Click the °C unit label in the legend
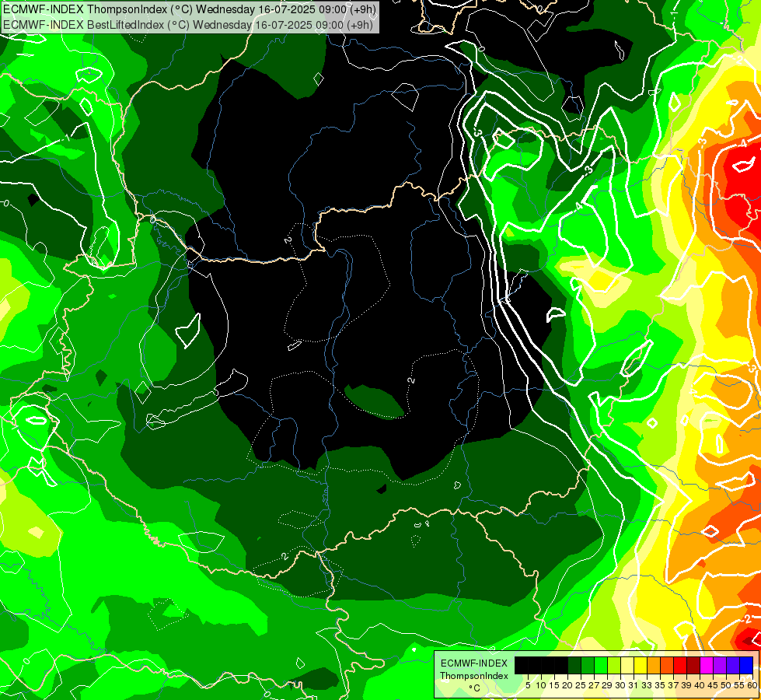This screenshot has height=700, width=761. (475, 688)
